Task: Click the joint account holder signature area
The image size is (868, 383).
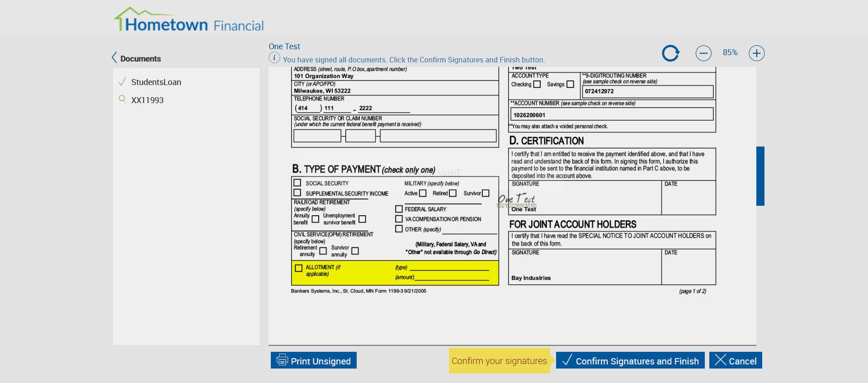Action: tap(585, 267)
